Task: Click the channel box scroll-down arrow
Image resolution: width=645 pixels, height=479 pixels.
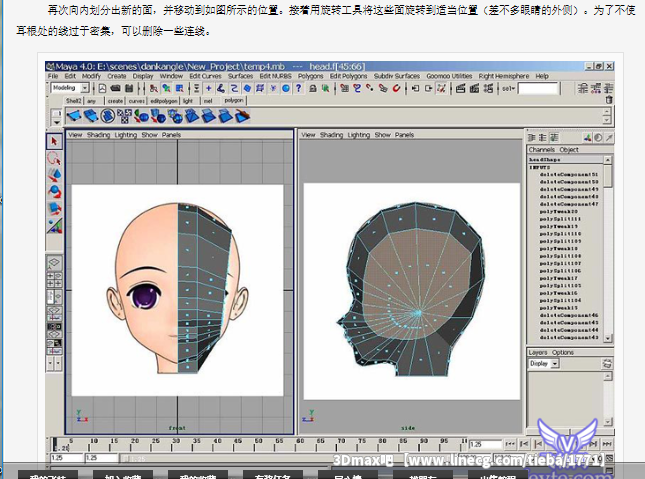Action: [608, 338]
